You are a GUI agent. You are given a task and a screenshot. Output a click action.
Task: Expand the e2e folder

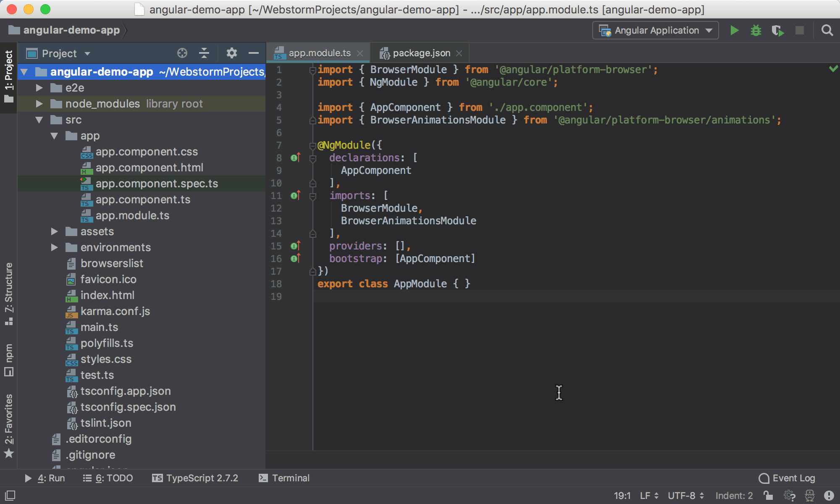click(39, 88)
